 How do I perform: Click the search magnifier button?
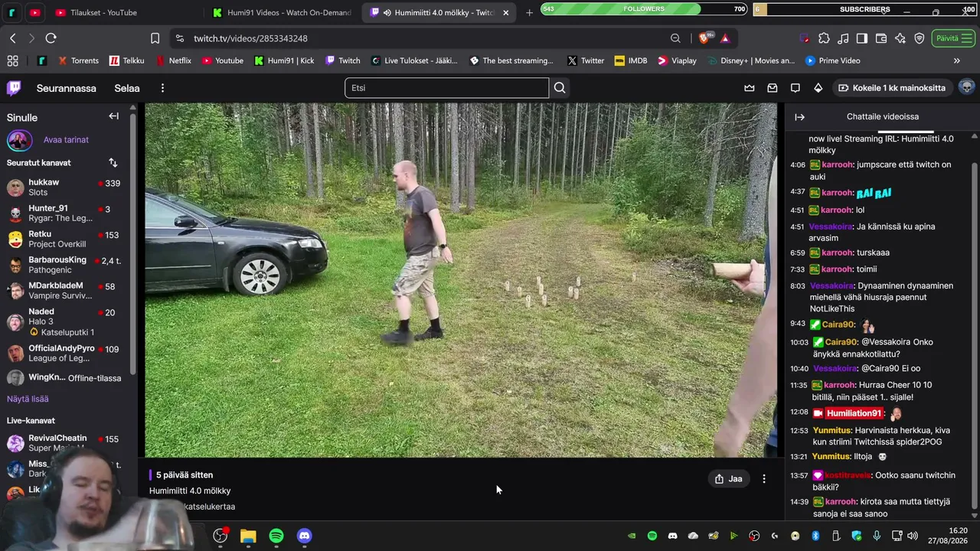pos(560,88)
